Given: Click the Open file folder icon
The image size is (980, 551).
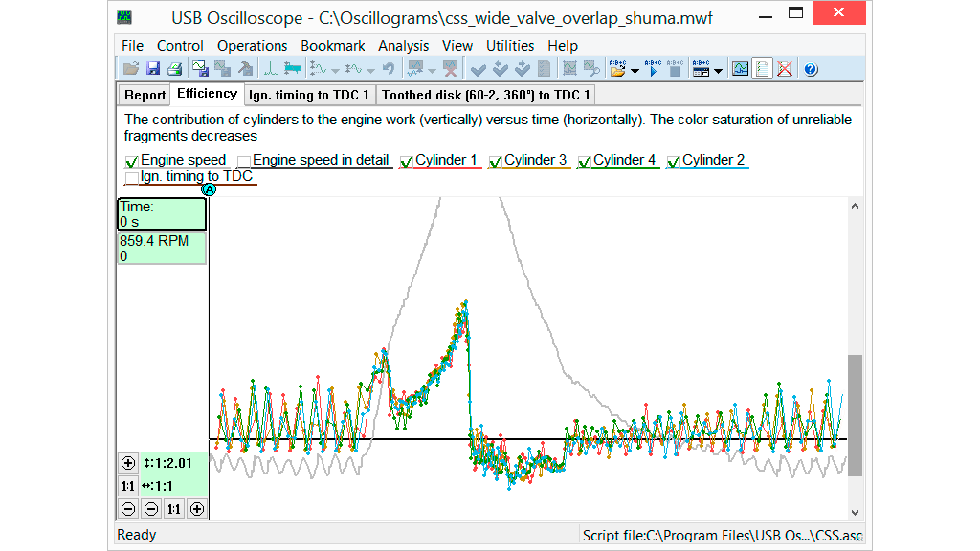Looking at the screenshot, I should [x=131, y=69].
